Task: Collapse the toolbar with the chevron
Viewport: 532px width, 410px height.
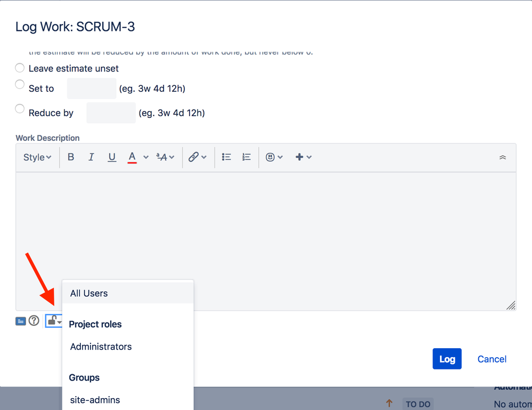Action: click(x=502, y=157)
